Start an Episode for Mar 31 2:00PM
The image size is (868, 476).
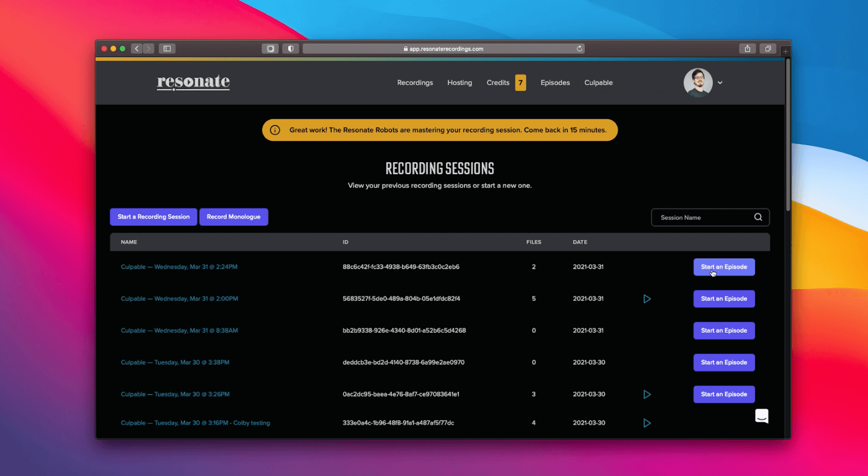tap(724, 299)
